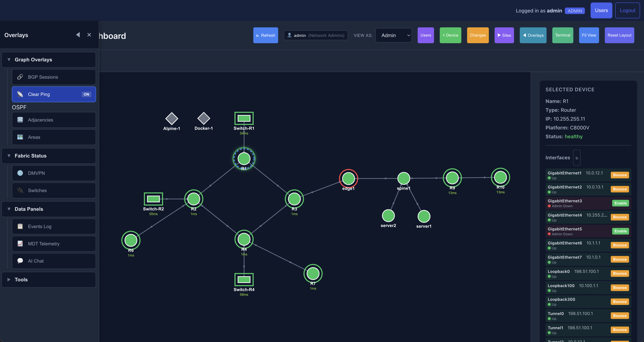644x342 pixels.
Task: Toggle the DMVPN fabric status
Action: click(x=54, y=173)
